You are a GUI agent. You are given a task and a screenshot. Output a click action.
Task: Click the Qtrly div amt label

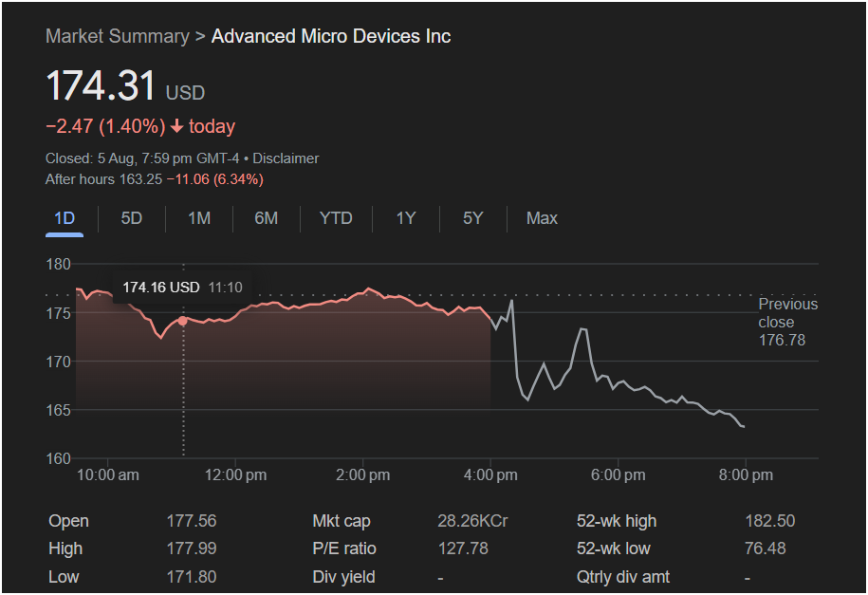(623, 577)
